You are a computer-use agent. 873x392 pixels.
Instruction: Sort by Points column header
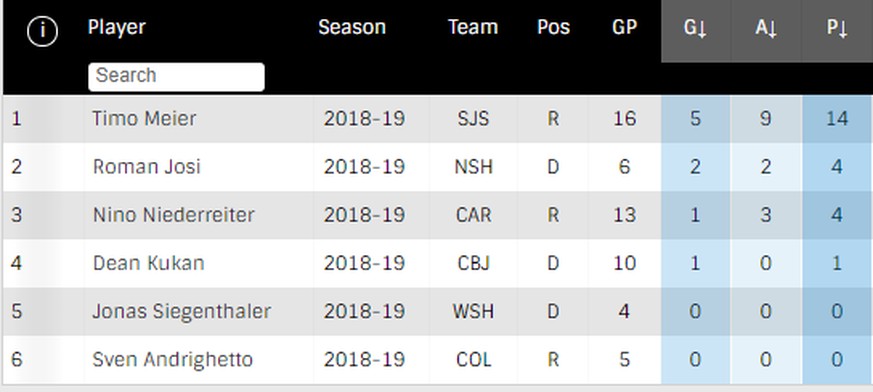[837, 28]
